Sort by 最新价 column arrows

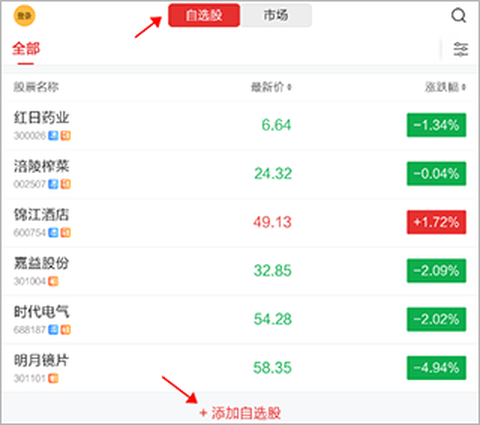click(x=289, y=87)
